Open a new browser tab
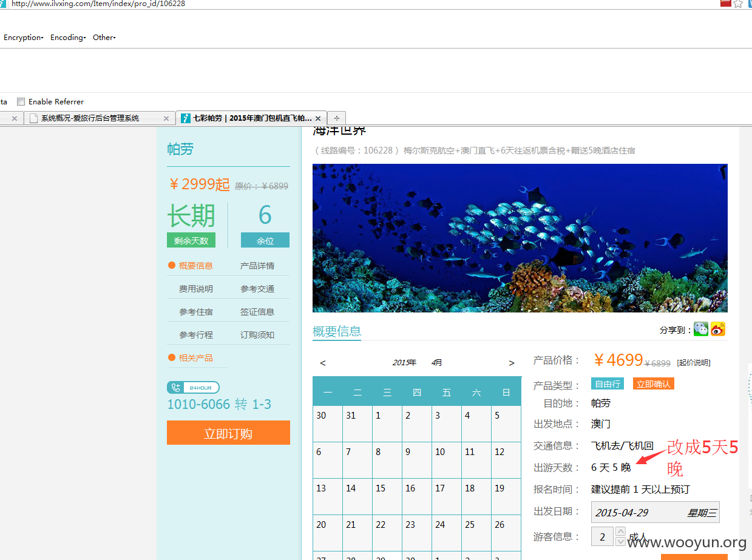752x560 pixels. coord(336,118)
